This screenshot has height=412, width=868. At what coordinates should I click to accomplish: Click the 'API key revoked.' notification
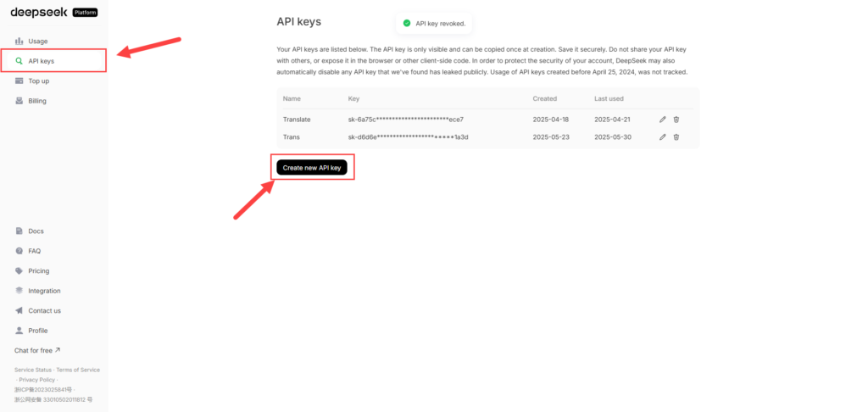[434, 23]
